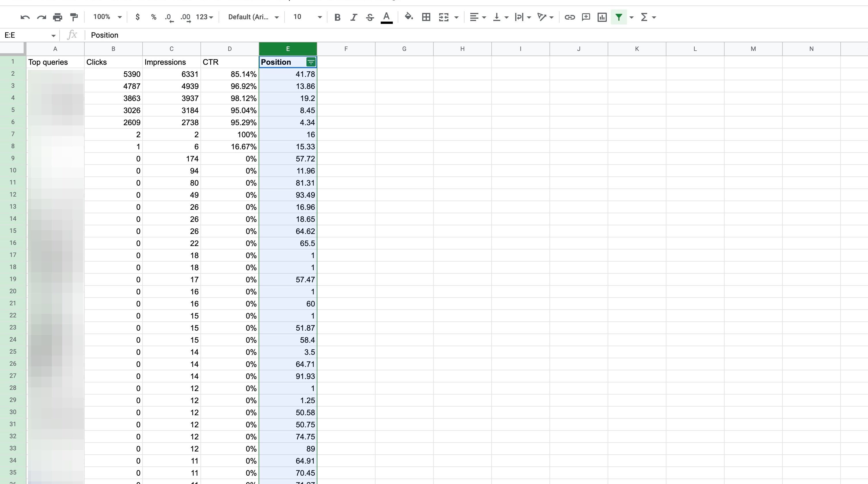Viewport: 868px width, 484px height.
Task: Increase decimal places
Action: tap(186, 18)
